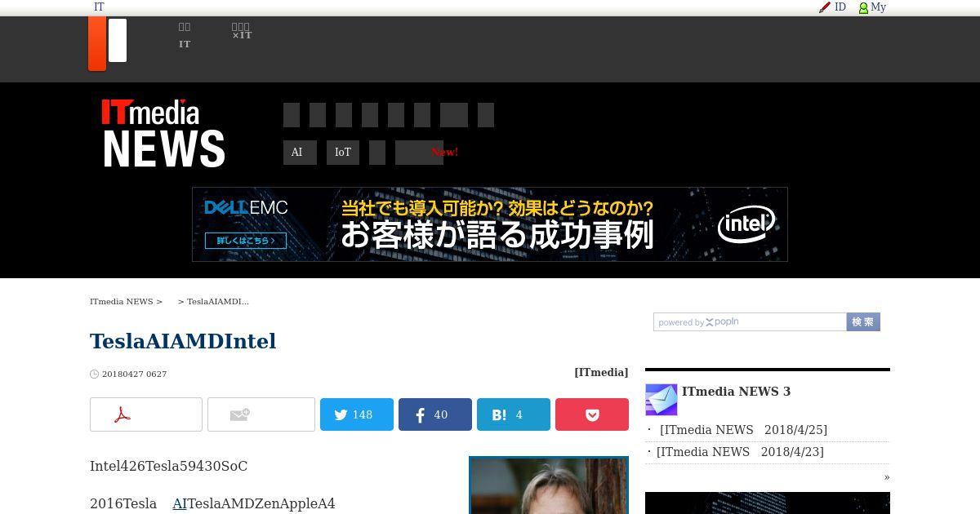The height and width of the screenshot is (514, 980).
Task: Share on Facebook with 40 count
Action: point(435,414)
